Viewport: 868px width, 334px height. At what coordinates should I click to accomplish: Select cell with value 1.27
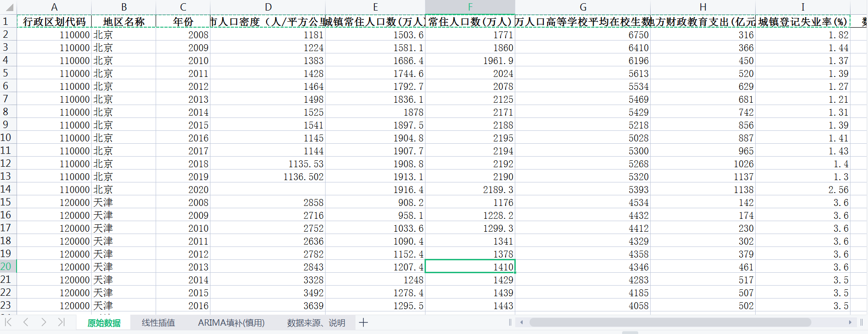(803, 86)
